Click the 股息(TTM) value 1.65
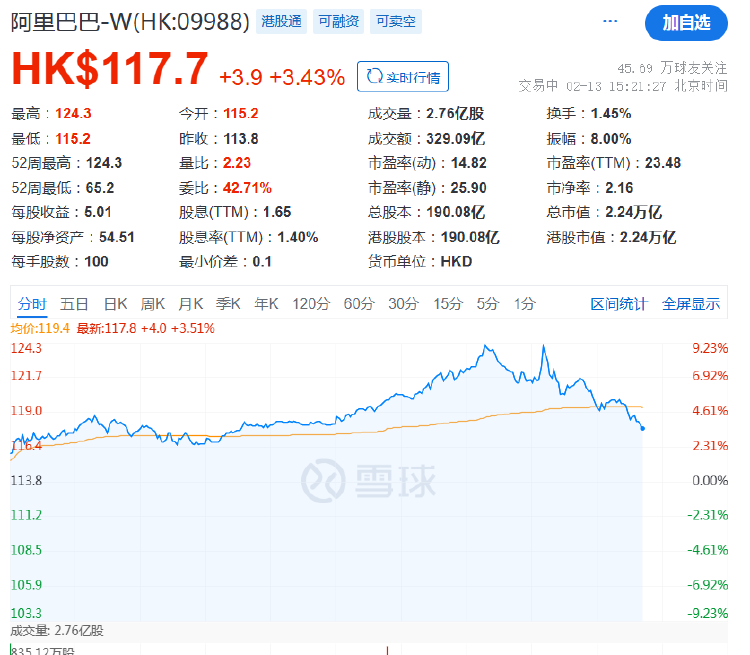The image size is (750, 655). click(x=277, y=211)
